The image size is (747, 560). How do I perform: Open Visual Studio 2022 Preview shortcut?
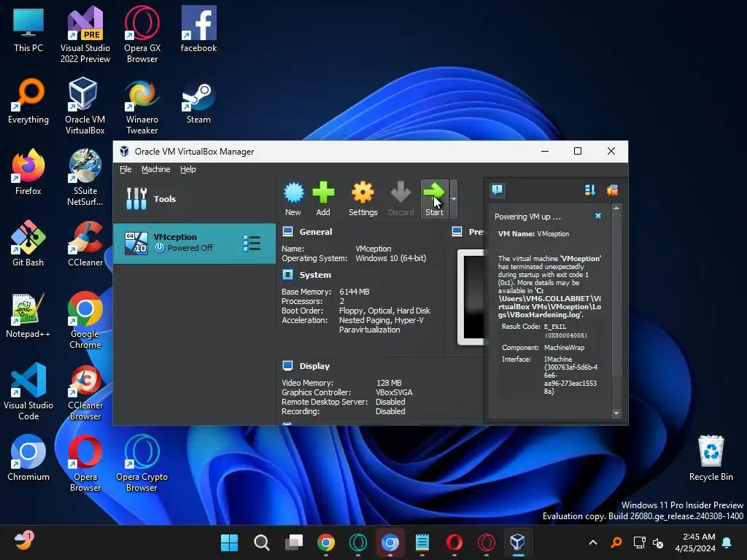(x=85, y=35)
